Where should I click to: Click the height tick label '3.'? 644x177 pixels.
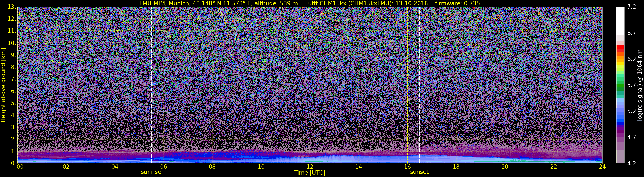click(13, 127)
